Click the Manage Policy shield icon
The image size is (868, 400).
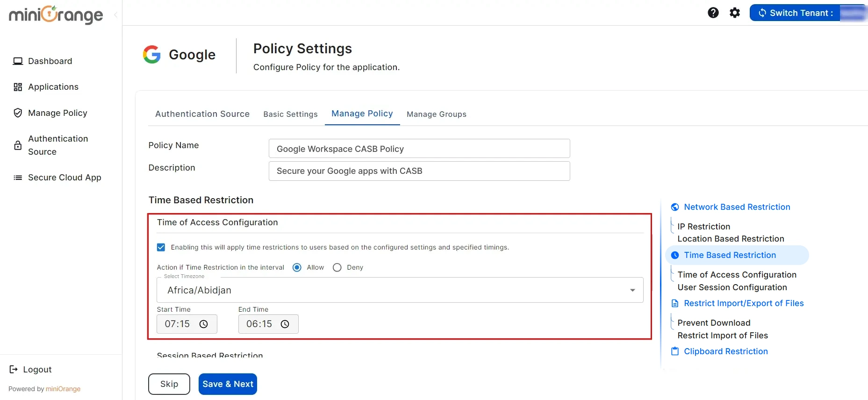[x=18, y=113]
